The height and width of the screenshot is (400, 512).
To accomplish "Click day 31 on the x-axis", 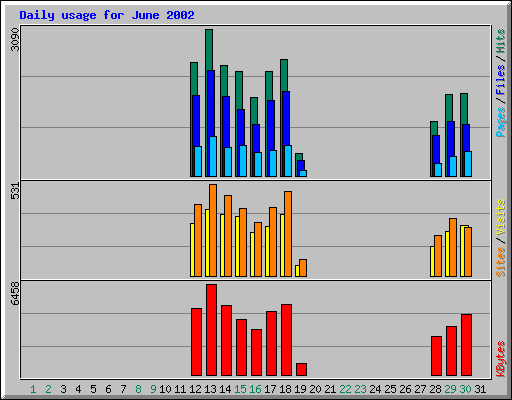I will pos(480,389).
